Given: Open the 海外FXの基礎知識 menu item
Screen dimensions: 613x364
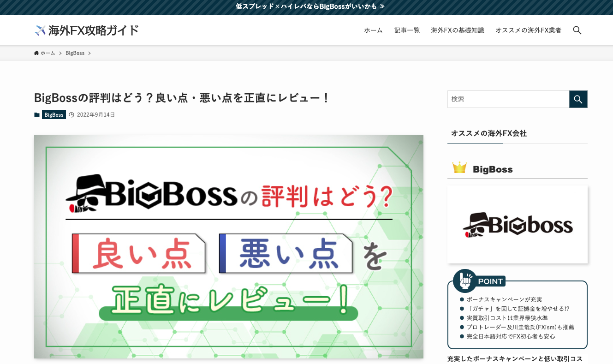Looking at the screenshot, I should coord(457,30).
